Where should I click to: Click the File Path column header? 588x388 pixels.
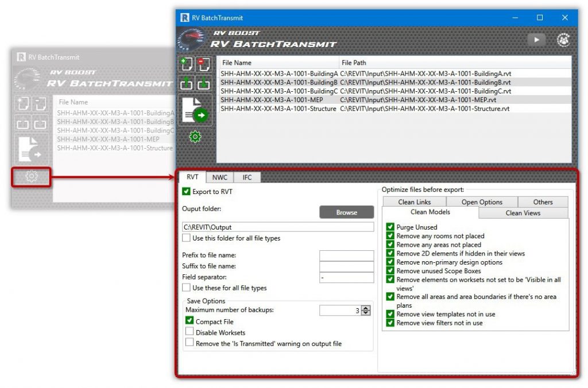click(x=455, y=63)
